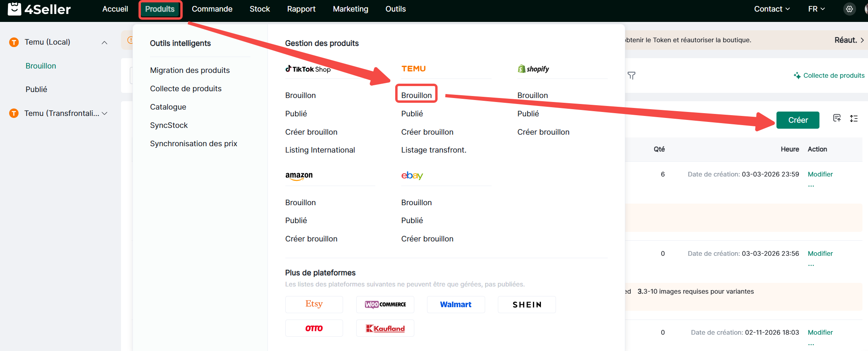Click the Collecte de produits link
868x351 pixels.
click(x=829, y=75)
